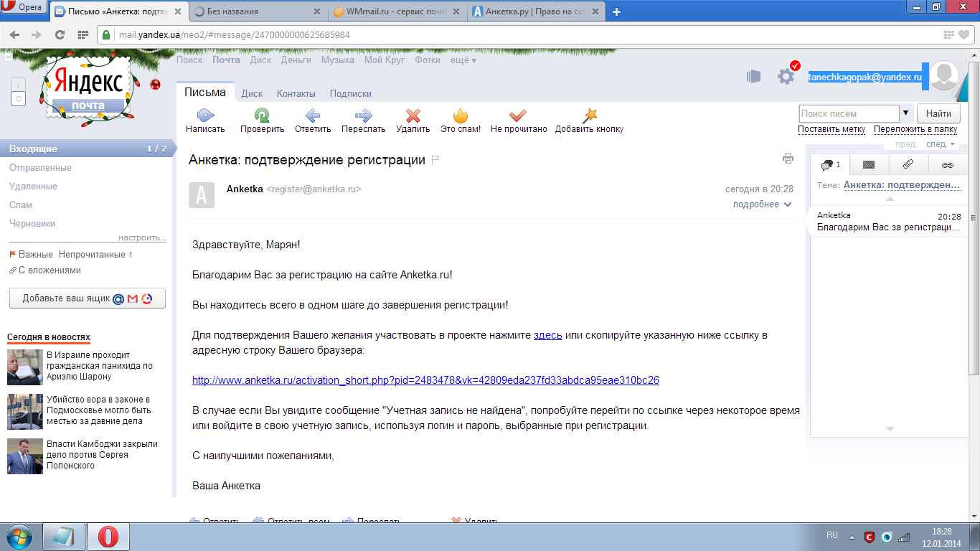
Task: Filter by Непрочитанные messages
Action: click(92, 255)
